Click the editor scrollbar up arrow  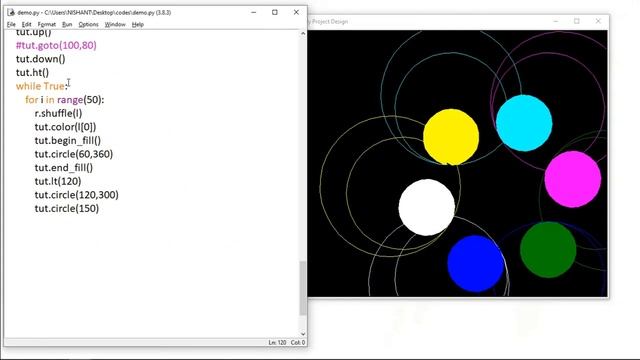click(303, 33)
